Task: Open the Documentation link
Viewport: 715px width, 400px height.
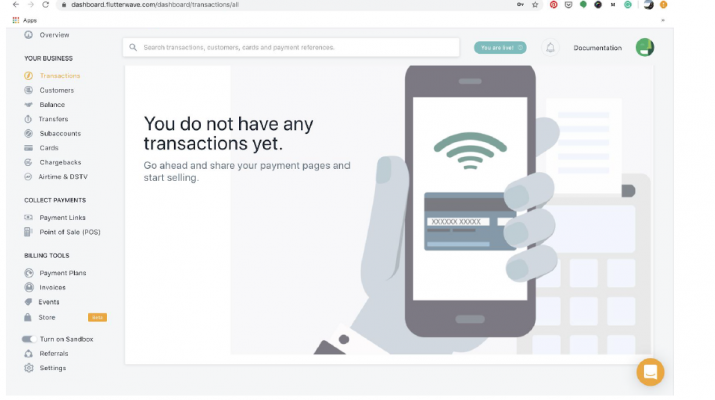Action: point(597,48)
